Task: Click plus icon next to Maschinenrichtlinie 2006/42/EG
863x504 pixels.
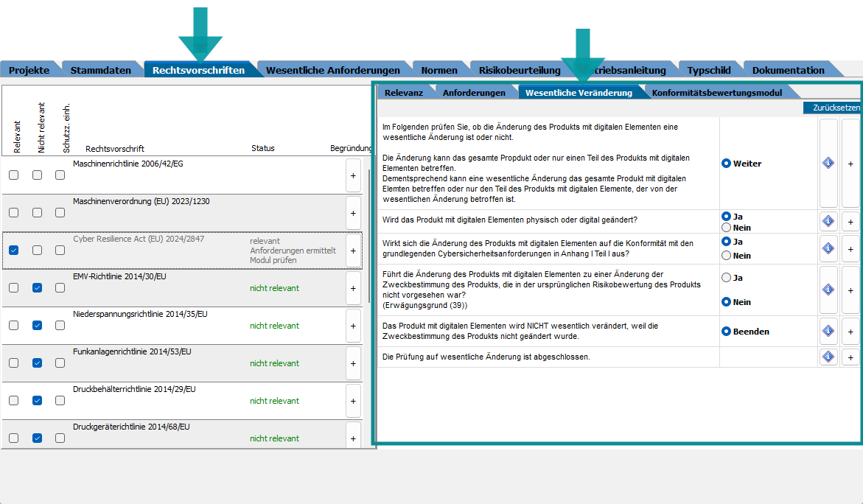Action: click(x=353, y=175)
